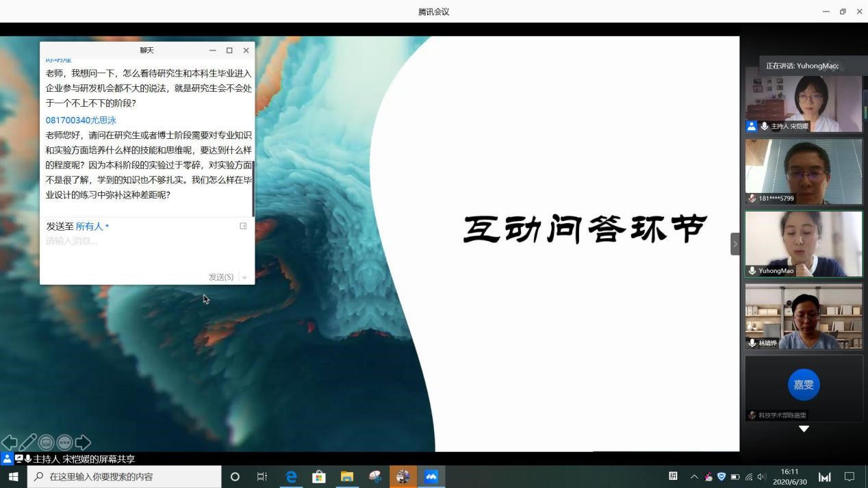Open the three-dots slideshow options icon
The height and width of the screenshot is (488, 868).
[x=64, y=443]
